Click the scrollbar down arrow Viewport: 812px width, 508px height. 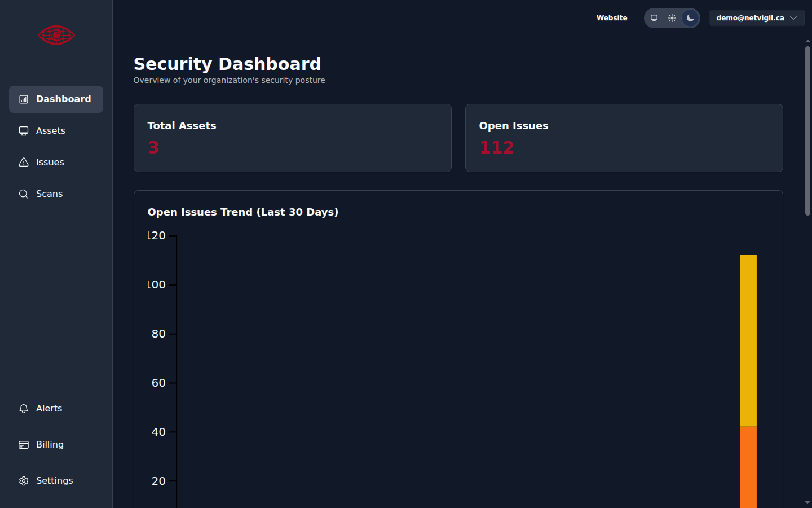point(807,503)
